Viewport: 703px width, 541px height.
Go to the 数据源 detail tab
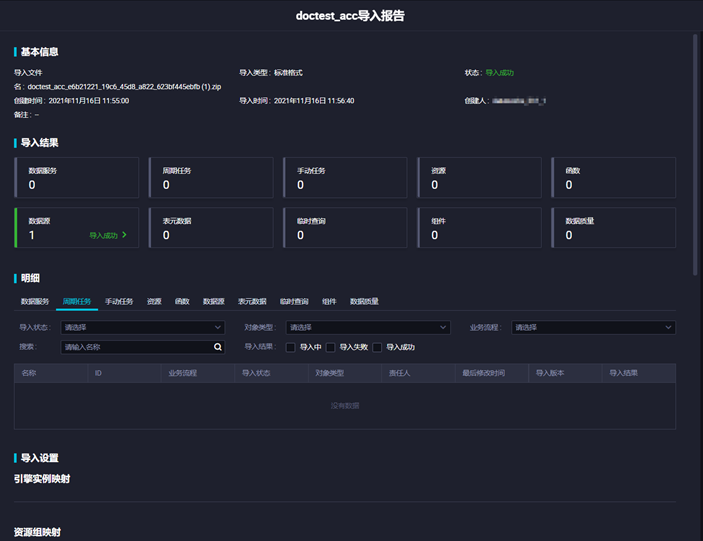coord(213,302)
